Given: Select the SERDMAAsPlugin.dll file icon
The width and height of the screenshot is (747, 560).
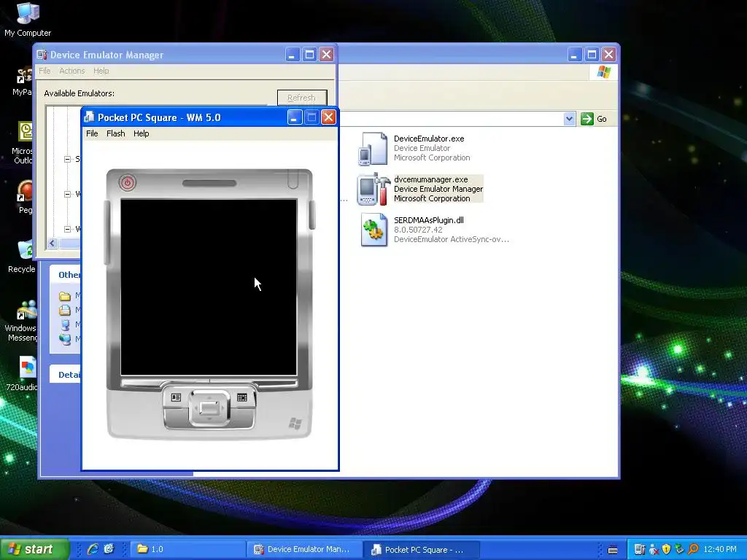Looking at the screenshot, I should 373,230.
